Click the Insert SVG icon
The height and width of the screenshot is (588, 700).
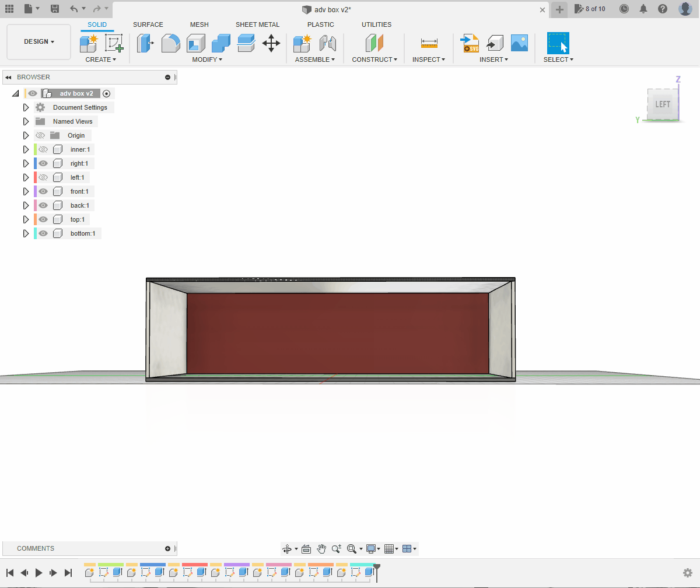coord(470,43)
